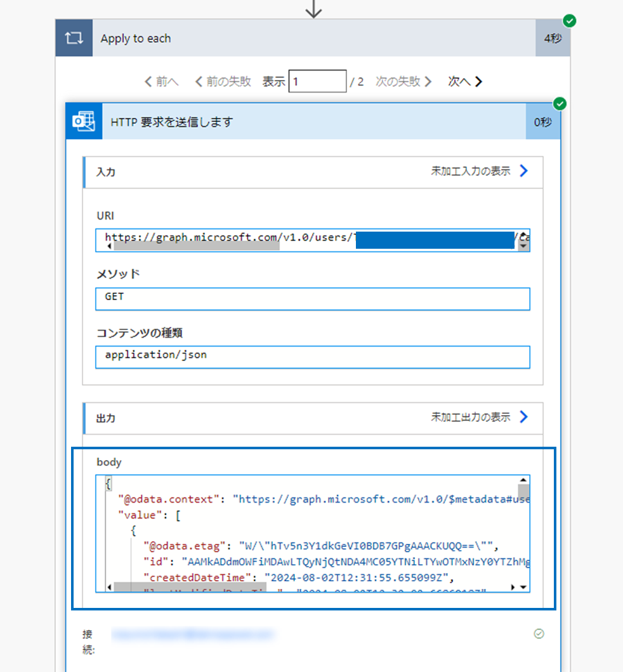Click the URI field left scroll arrow

[x=109, y=246]
